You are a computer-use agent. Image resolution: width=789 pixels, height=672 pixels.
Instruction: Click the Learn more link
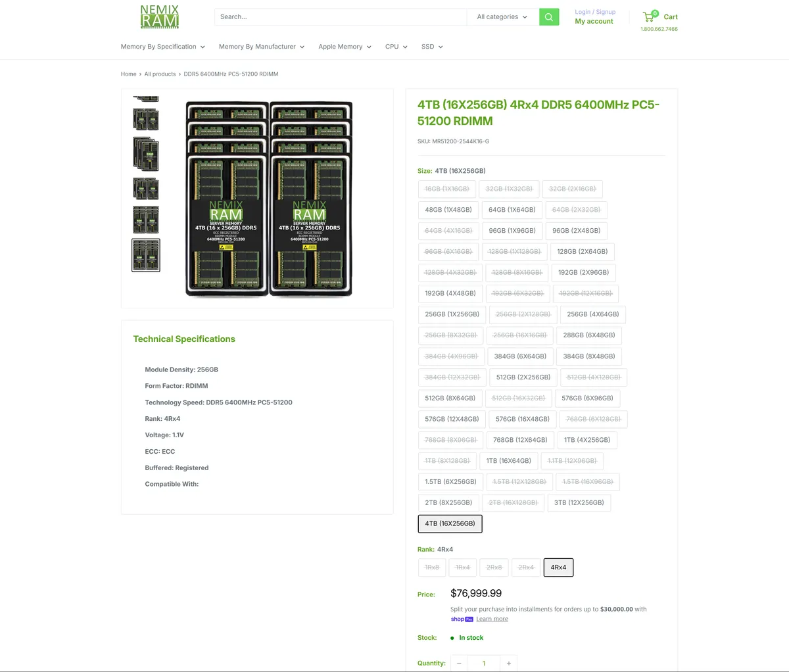click(492, 618)
